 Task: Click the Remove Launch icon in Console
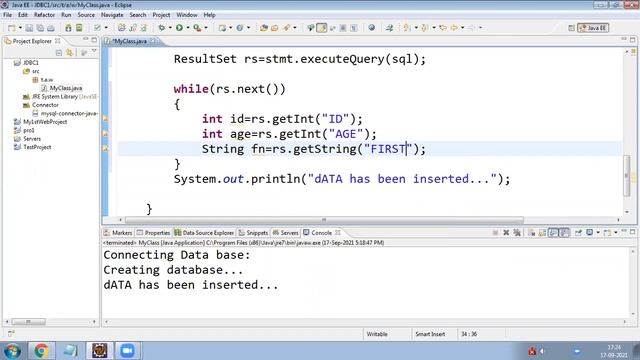pyautogui.click(x=506, y=233)
